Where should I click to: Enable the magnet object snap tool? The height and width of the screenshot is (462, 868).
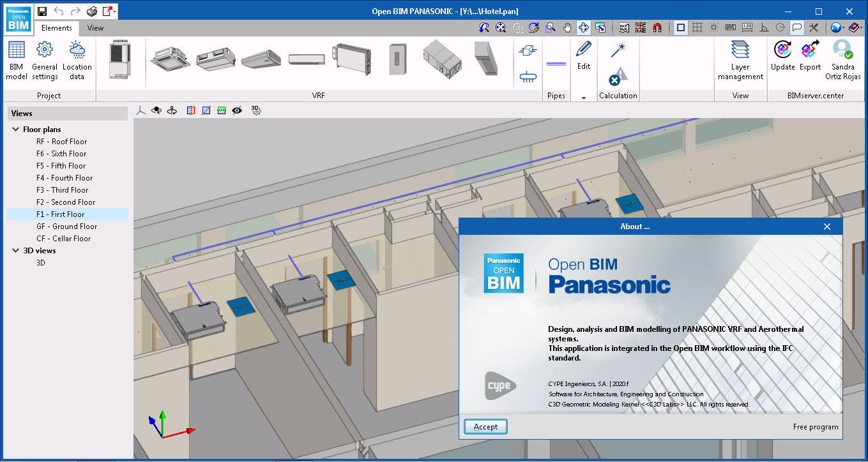[x=657, y=27]
